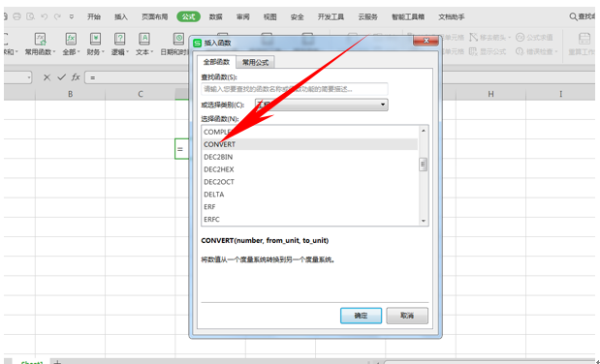Click the print icon in quick access toolbar
Image resolution: width=600 pixels, height=364 pixels.
pos(16,16)
